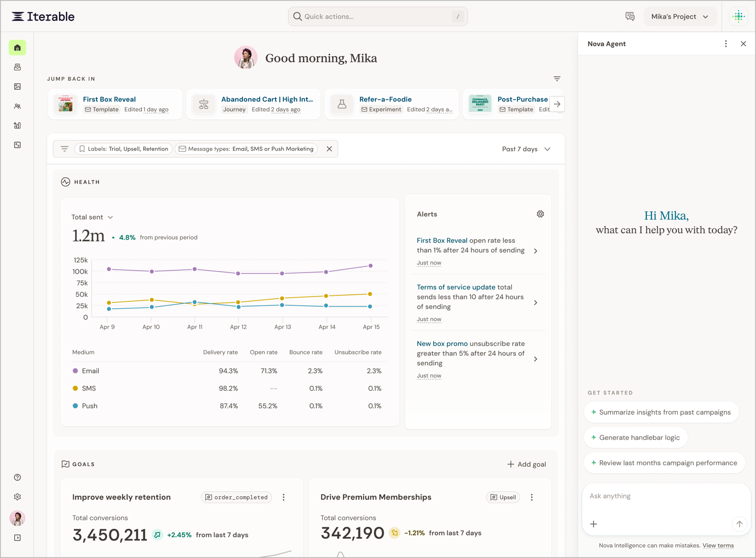Select Review last months campaign performance suggestion

tap(664, 463)
